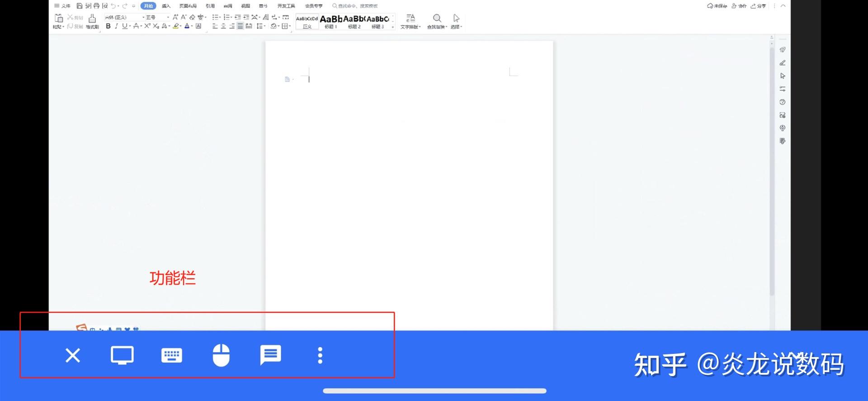868x401 pixels.
Task: Clear formatting with the eraser icon
Action: pos(192,17)
